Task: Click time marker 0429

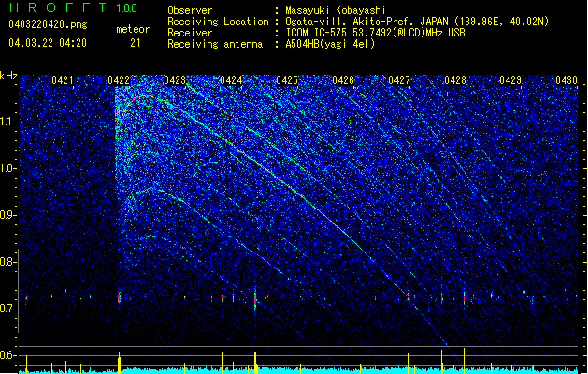Action: pyautogui.click(x=510, y=80)
